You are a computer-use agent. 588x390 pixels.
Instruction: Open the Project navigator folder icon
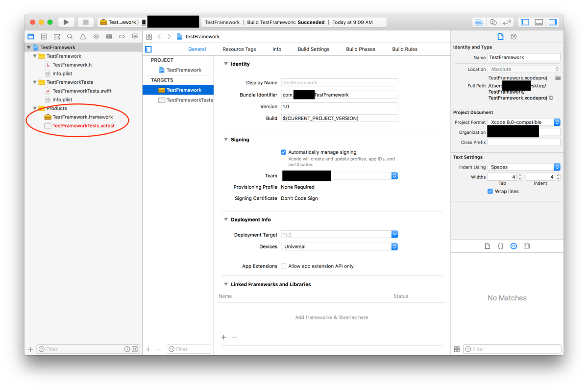[31, 36]
